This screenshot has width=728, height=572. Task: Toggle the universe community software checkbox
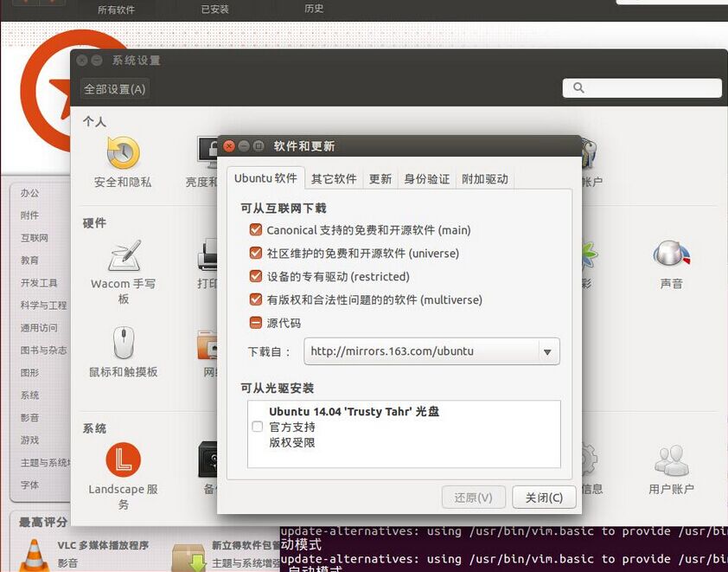(x=256, y=254)
